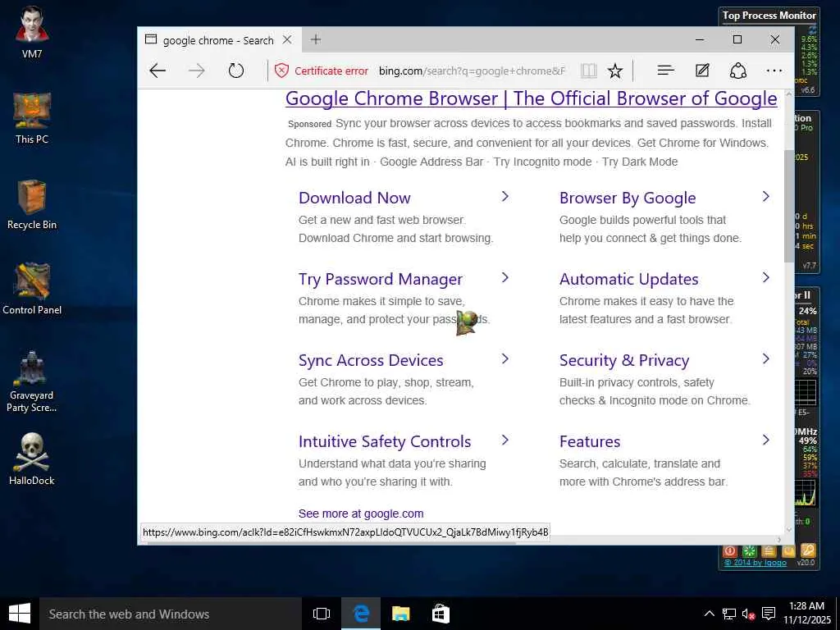Viewport: 840px width, 630px height.
Task: Open Try Password Manager link
Action: coord(381,279)
